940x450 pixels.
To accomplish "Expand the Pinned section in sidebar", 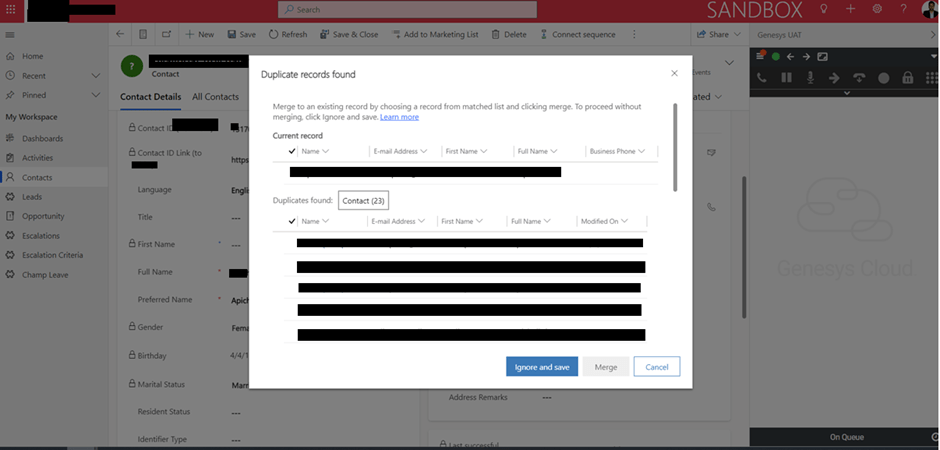I will click(96, 95).
